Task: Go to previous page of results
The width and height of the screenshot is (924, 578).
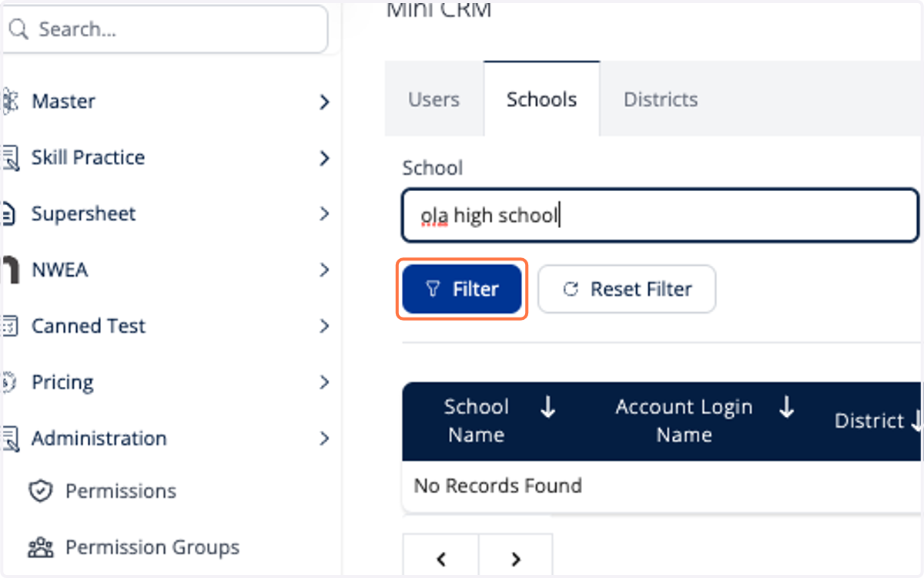Action: pos(441,559)
